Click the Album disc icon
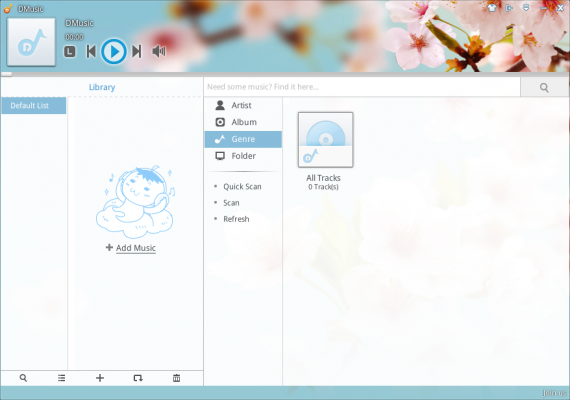570x400 pixels. (x=220, y=122)
